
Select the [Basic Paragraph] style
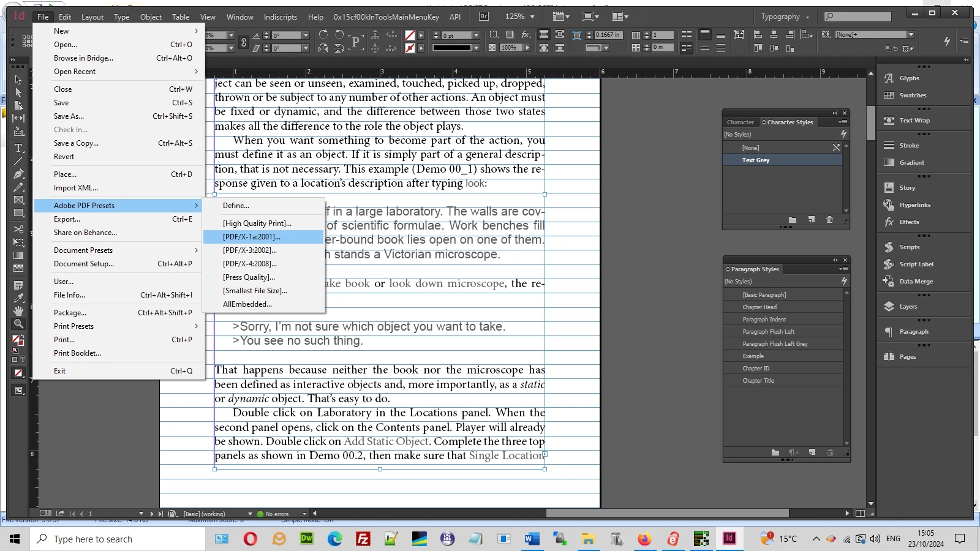(783, 295)
